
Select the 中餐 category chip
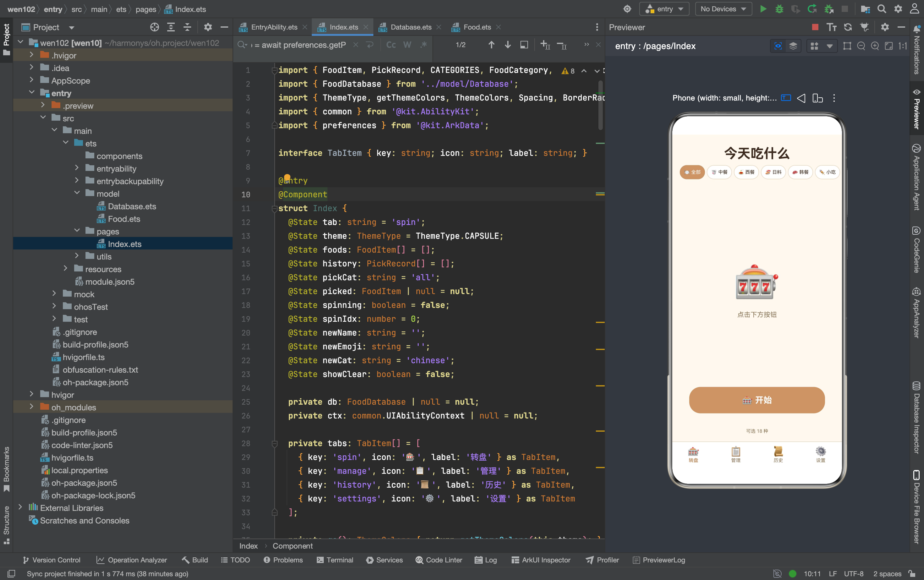(x=719, y=172)
